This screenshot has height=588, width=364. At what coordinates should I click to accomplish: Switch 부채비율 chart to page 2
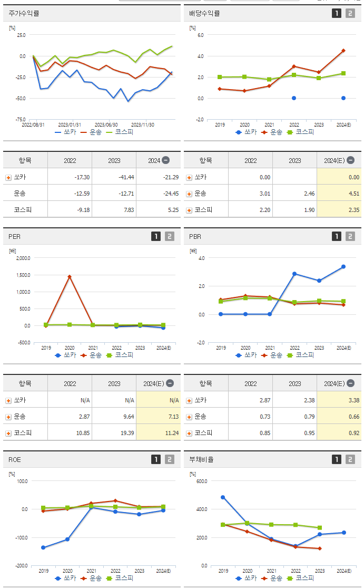tap(350, 459)
